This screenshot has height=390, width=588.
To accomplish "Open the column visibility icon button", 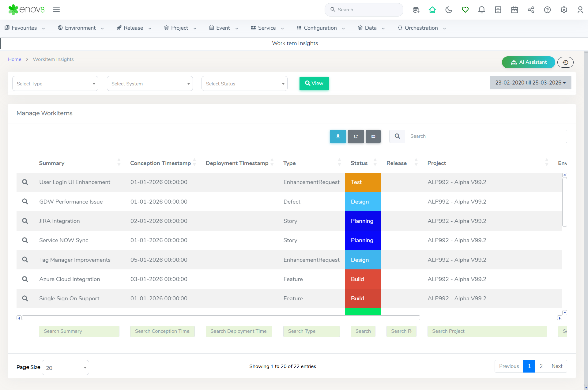I will tap(373, 136).
